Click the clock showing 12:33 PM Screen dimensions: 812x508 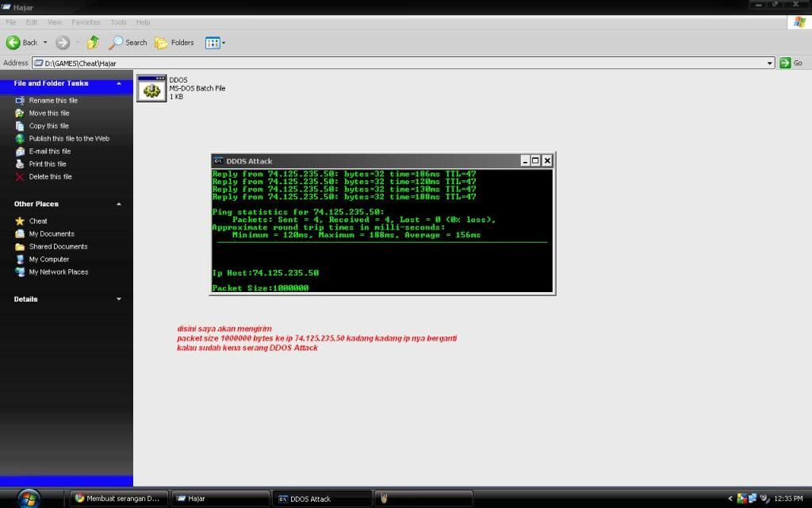[x=788, y=498]
